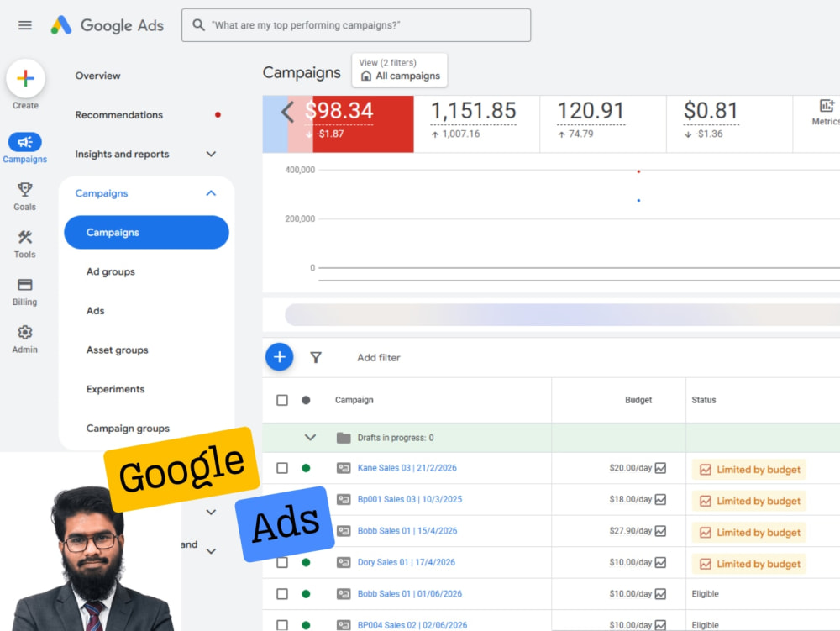Click the search campaigns input field
Viewport: 840px width, 631px height.
click(355, 25)
